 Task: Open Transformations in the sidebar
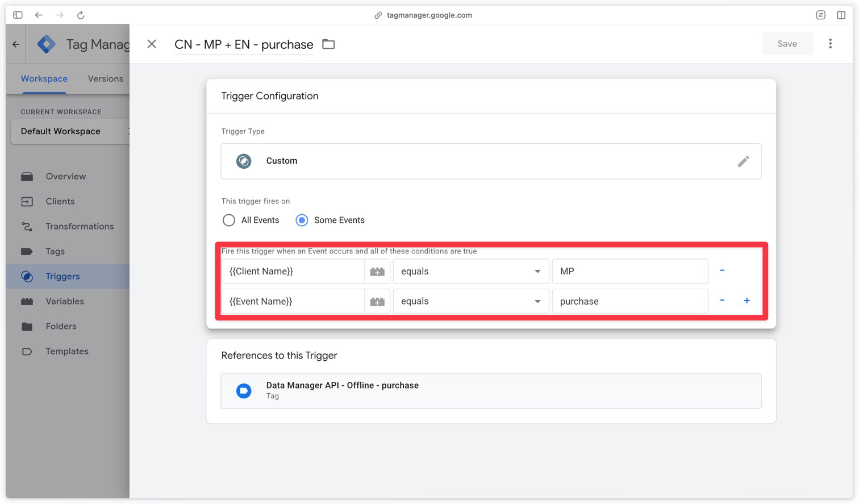point(80,227)
